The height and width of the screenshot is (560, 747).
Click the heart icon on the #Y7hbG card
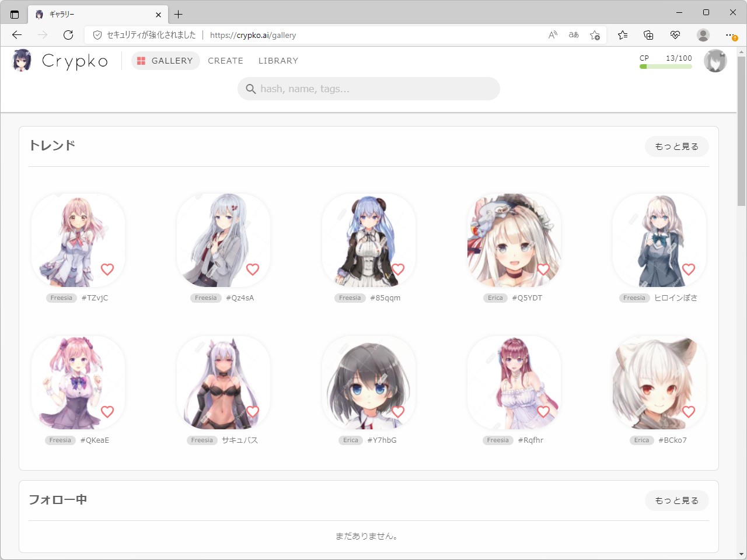[398, 411]
